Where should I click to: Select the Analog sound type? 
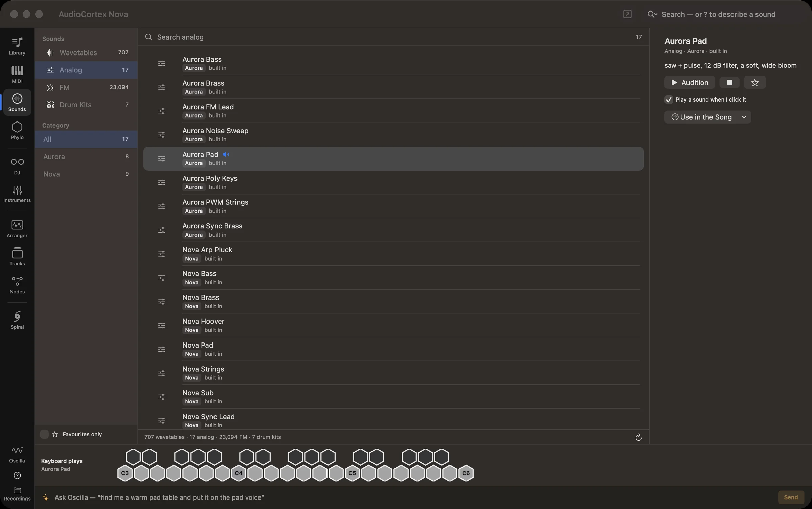coord(86,70)
